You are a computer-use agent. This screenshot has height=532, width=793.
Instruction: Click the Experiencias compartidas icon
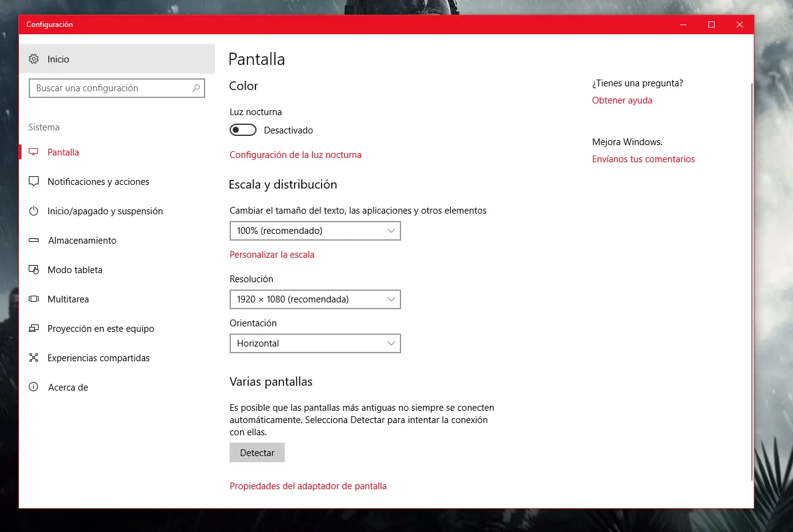(x=34, y=358)
